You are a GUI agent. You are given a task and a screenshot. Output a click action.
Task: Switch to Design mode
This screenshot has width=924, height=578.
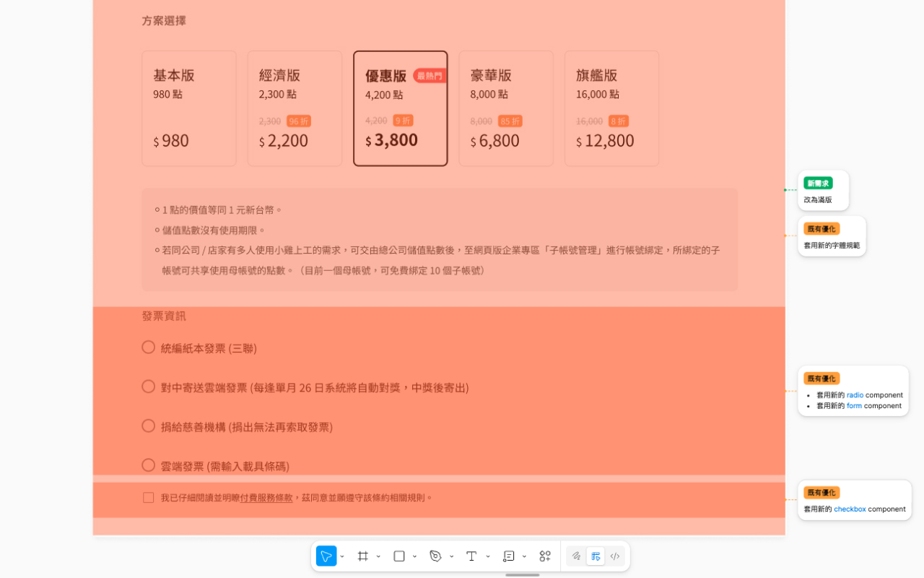tap(596, 556)
